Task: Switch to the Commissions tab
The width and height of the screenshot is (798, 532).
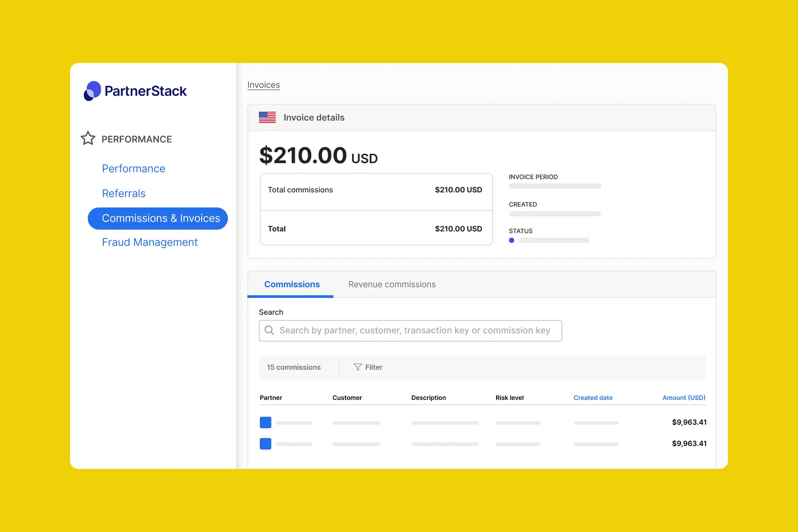Action: (x=292, y=284)
